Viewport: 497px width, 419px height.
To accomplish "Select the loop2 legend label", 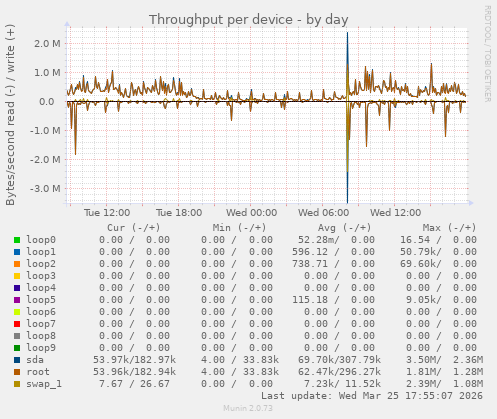I will [41, 264].
